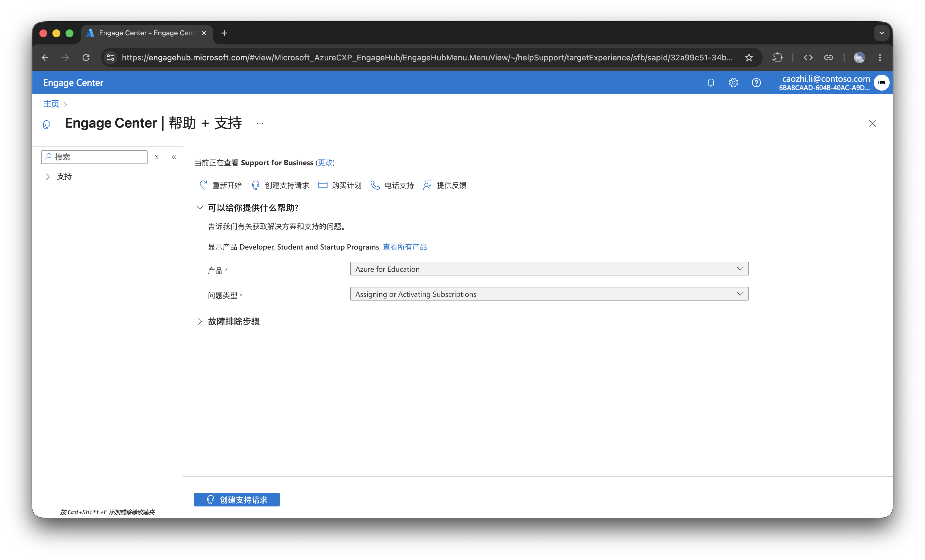The image size is (925, 560).
Task: Clear the sidebar search with the X icon
Action: click(x=157, y=157)
